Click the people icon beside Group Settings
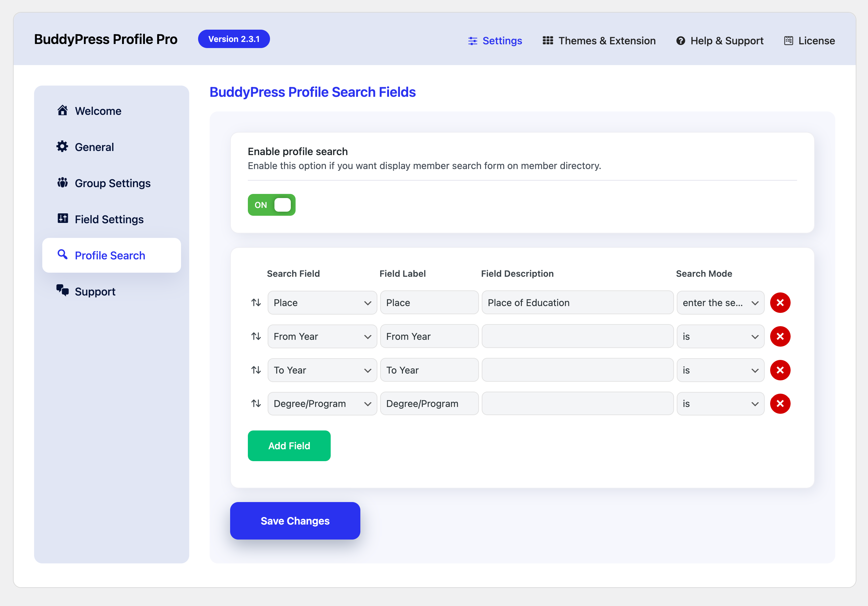 [62, 183]
